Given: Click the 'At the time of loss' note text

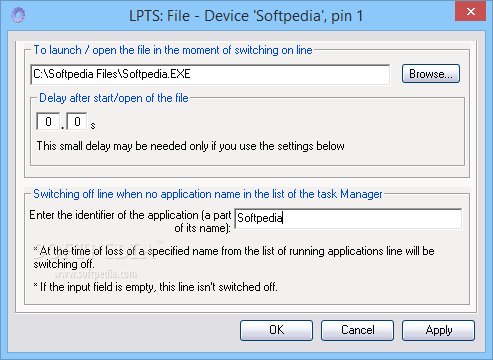Looking at the screenshot, I should (234, 257).
